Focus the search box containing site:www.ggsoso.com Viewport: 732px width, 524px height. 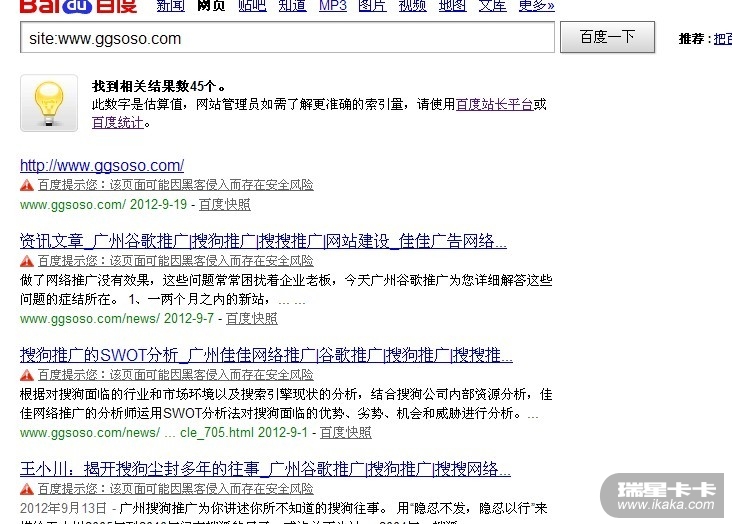click(x=287, y=37)
